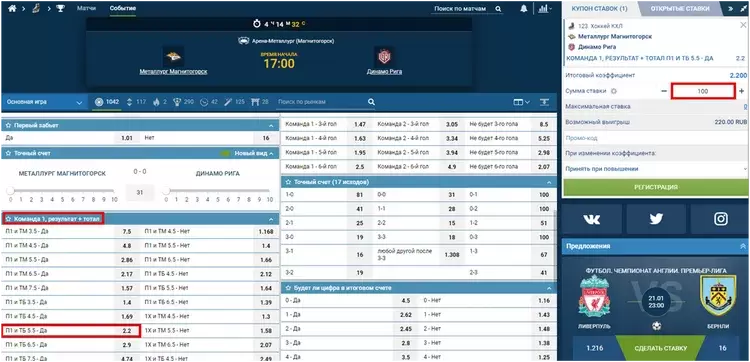Image resolution: width=750 pixels, height=362 pixels.
Task: Click Динамо Рига score slider handle
Action: tap(166, 191)
